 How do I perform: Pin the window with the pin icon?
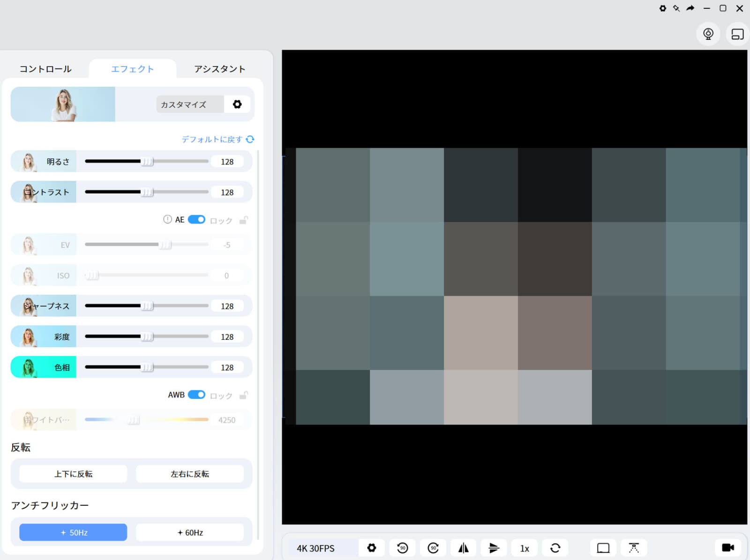pos(676,8)
